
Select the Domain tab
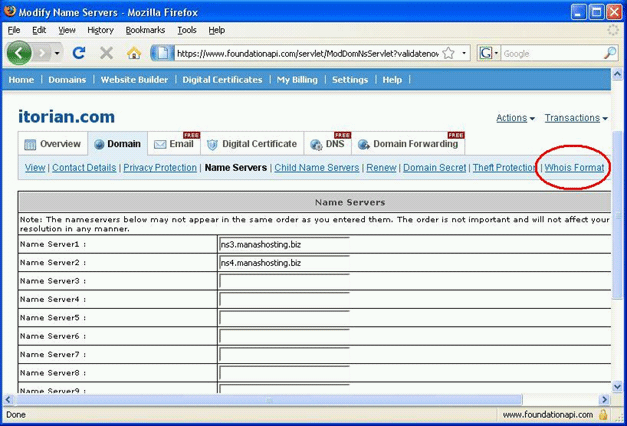tap(118, 144)
